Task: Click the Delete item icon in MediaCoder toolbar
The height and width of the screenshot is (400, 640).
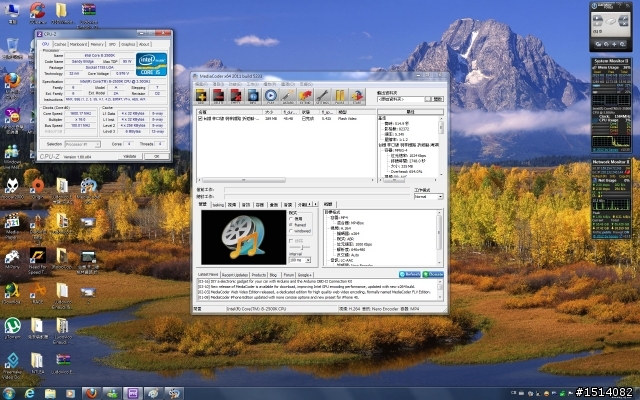Action: (x=218, y=96)
